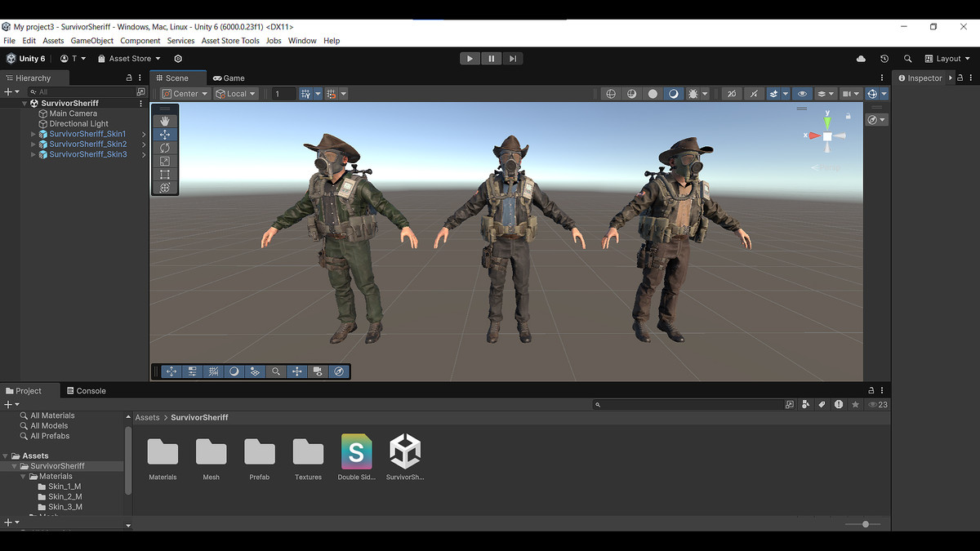Open Unity cloud services icon

[x=861, y=59]
